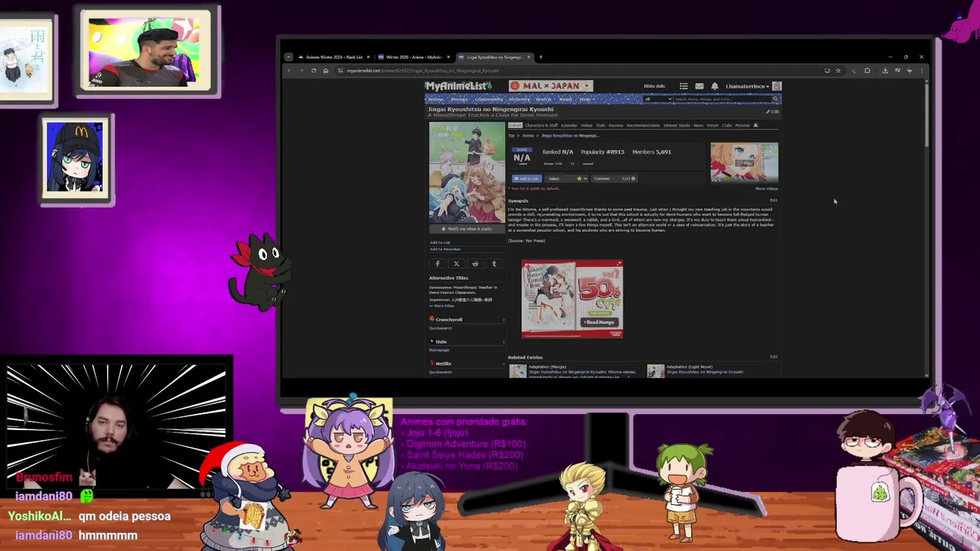Share on Tumblr icon
980x551 pixels.
(x=494, y=264)
